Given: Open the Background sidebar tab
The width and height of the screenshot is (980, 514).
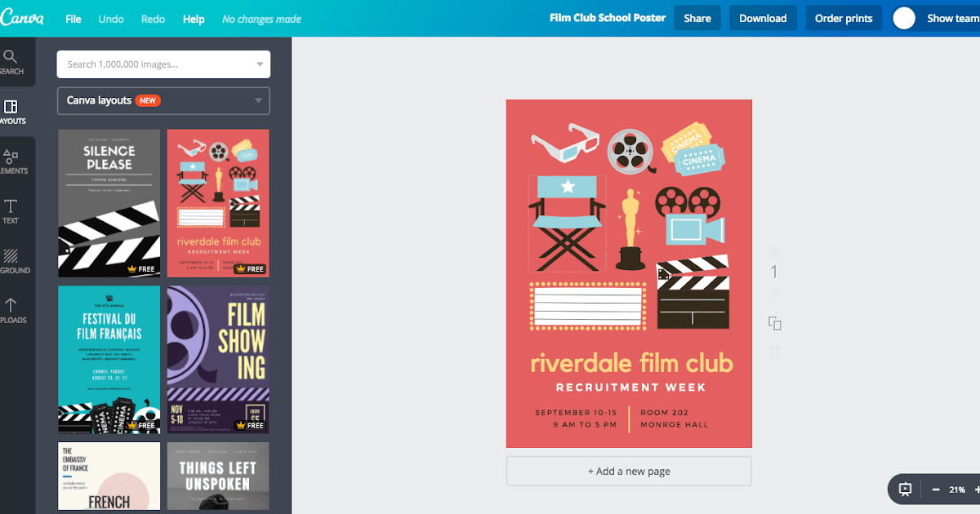Looking at the screenshot, I should click(x=14, y=261).
